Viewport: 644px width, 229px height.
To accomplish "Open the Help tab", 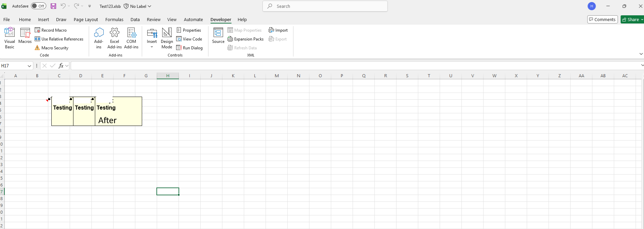I will pos(242,19).
